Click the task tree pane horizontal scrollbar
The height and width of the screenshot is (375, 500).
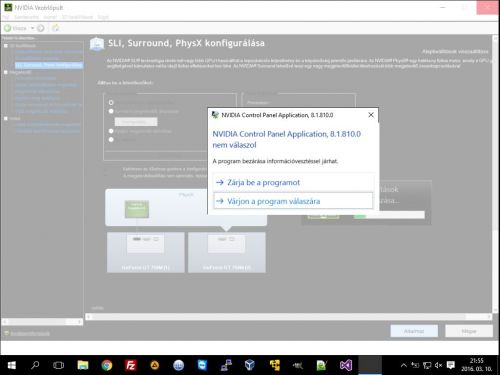coord(42,322)
